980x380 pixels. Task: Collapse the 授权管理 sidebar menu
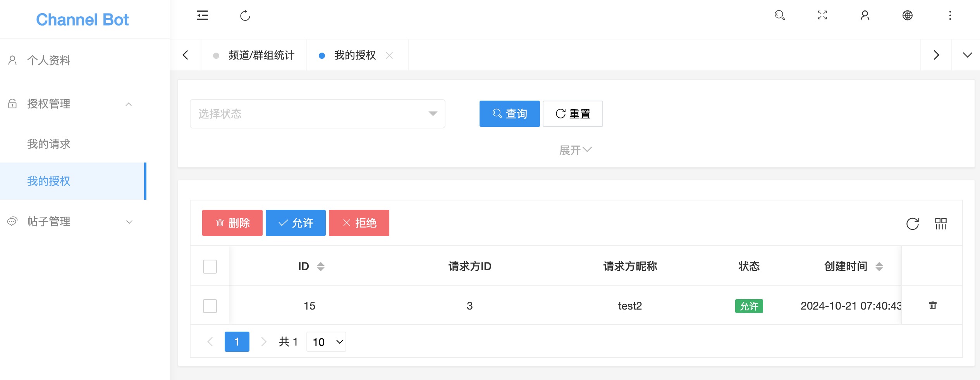(x=73, y=104)
